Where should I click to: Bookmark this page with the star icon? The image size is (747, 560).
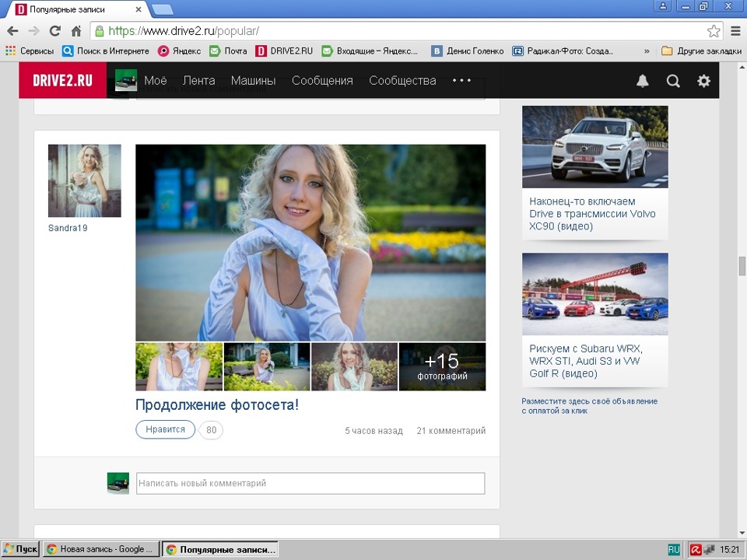click(x=713, y=31)
